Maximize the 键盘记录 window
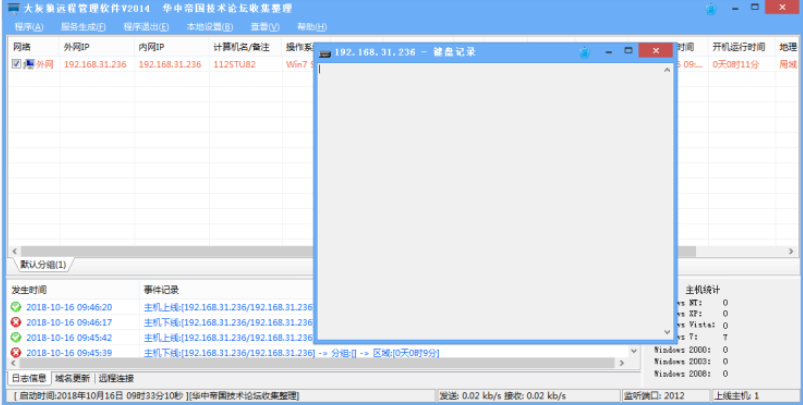Image resolution: width=803 pixels, height=405 pixels. [x=628, y=51]
